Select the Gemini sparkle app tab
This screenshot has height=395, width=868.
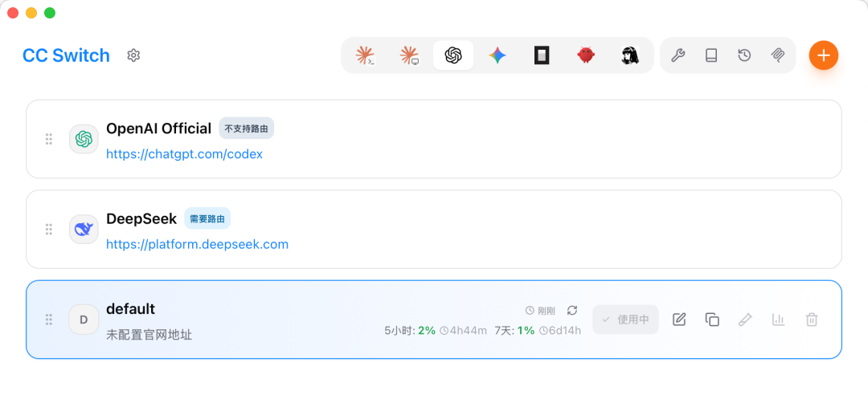pyautogui.click(x=497, y=55)
